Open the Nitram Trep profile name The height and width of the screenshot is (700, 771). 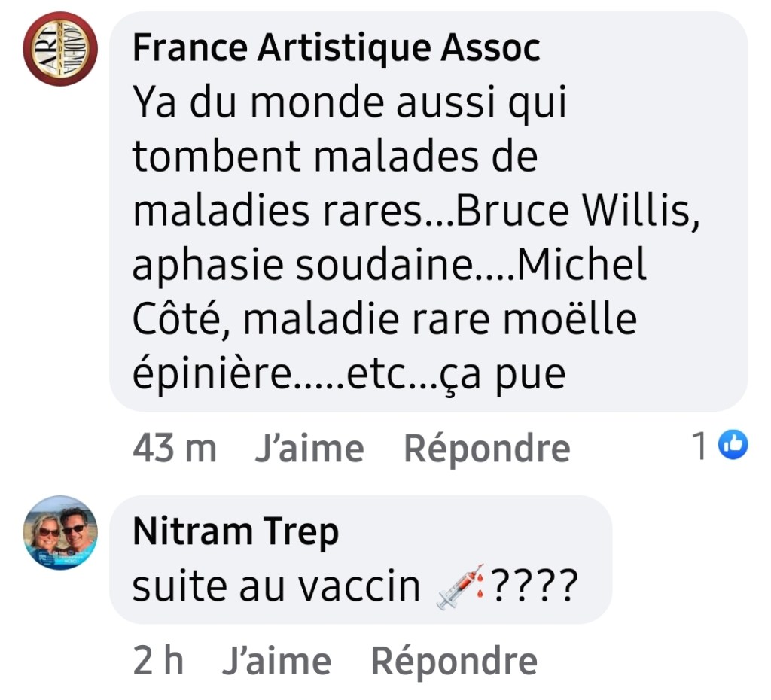pos(236,533)
